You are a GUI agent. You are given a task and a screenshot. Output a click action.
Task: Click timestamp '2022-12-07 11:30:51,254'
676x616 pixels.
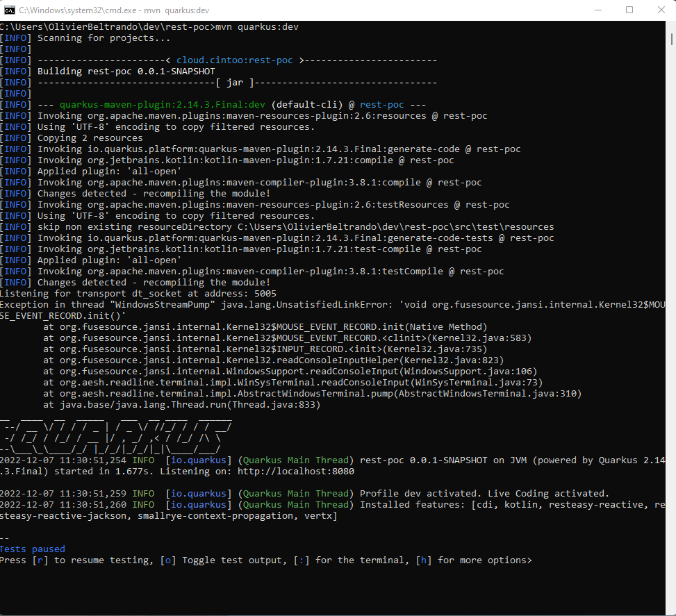(x=63, y=460)
